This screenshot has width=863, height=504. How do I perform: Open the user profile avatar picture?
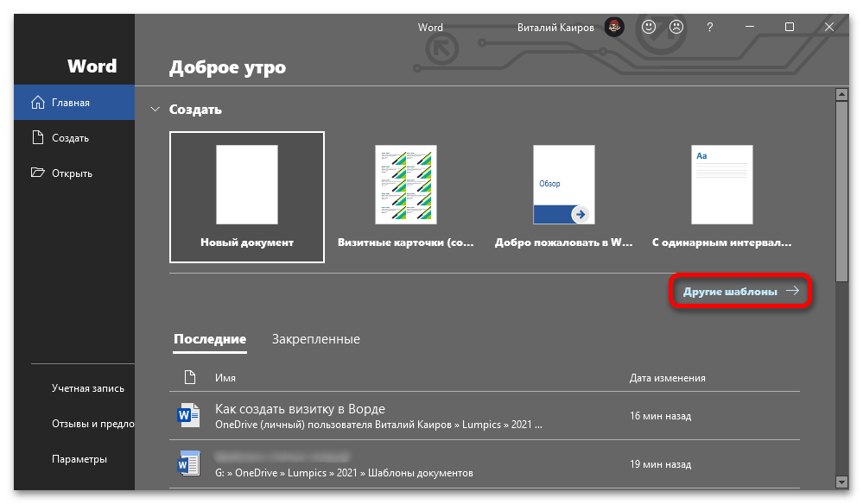[614, 27]
